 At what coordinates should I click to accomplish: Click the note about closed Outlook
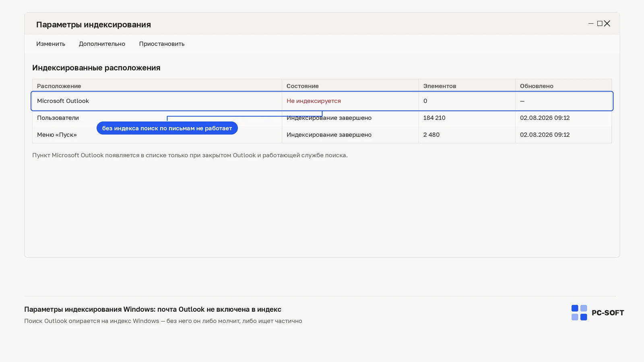[x=190, y=155]
